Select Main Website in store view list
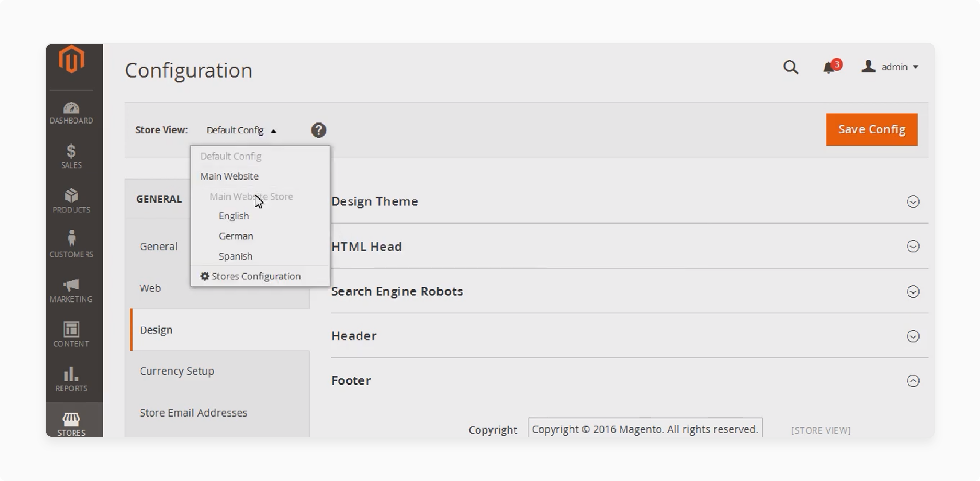The width and height of the screenshot is (980, 481). click(229, 176)
